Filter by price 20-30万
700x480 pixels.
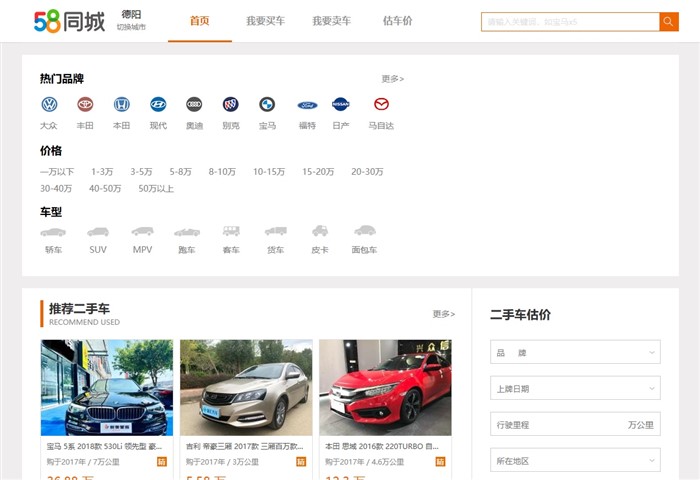[367, 172]
